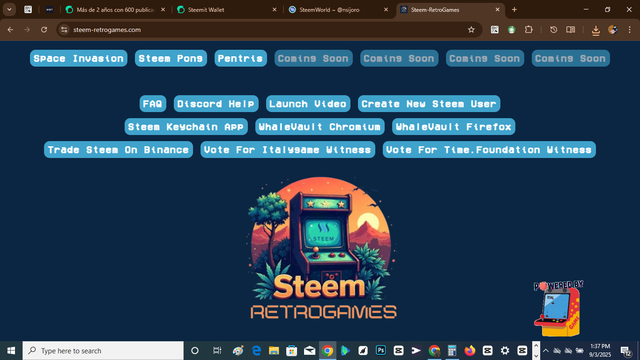640x360 pixels.
Task: Open the reading mode side panel
Action: tap(571, 30)
